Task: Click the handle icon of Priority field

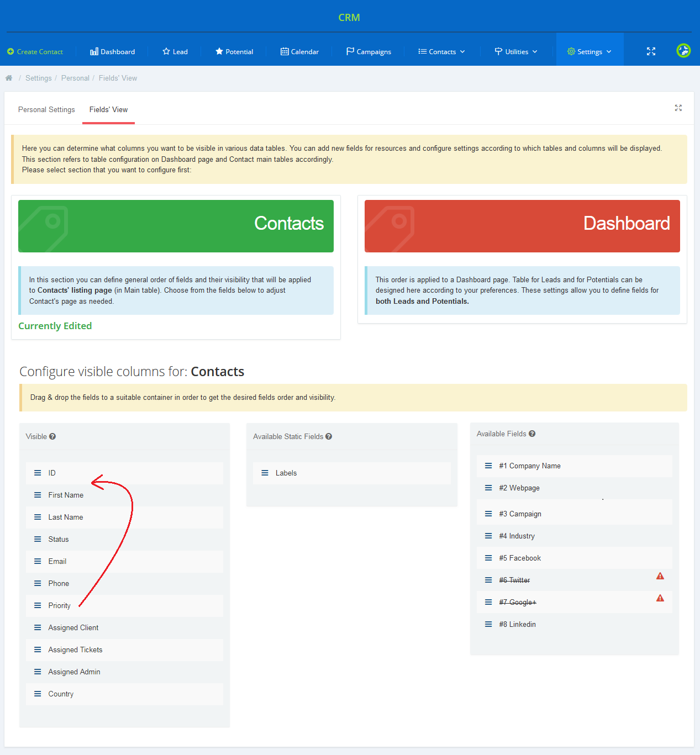Action: (x=38, y=605)
